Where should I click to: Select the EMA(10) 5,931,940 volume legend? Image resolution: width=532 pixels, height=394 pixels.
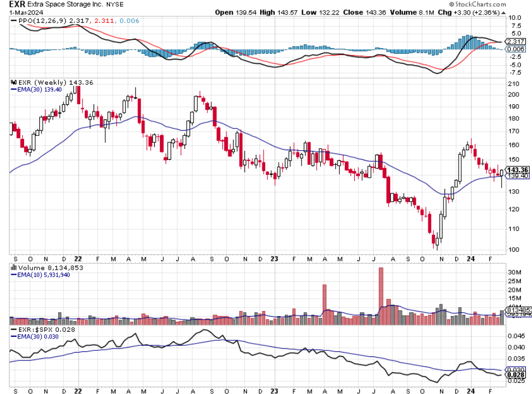tap(43, 275)
